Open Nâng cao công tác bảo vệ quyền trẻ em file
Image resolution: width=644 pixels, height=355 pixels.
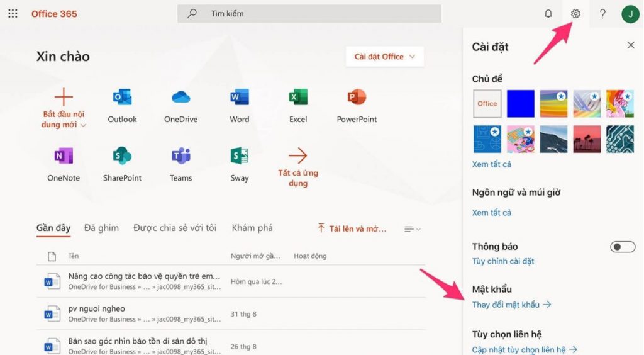click(x=144, y=276)
